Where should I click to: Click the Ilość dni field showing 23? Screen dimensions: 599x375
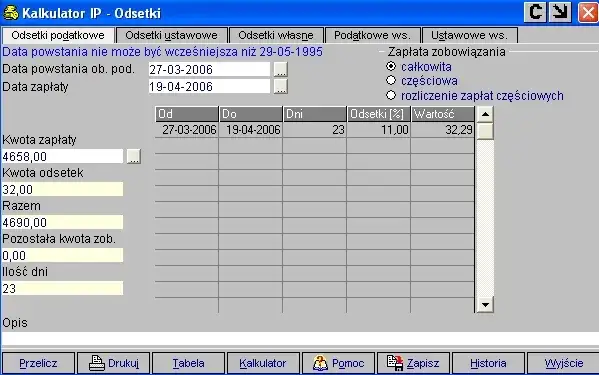(63, 288)
